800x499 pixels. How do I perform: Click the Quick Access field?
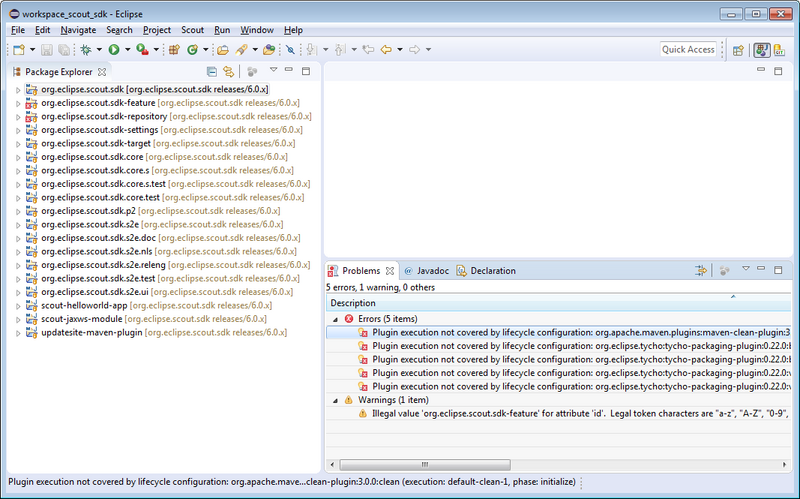688,49
